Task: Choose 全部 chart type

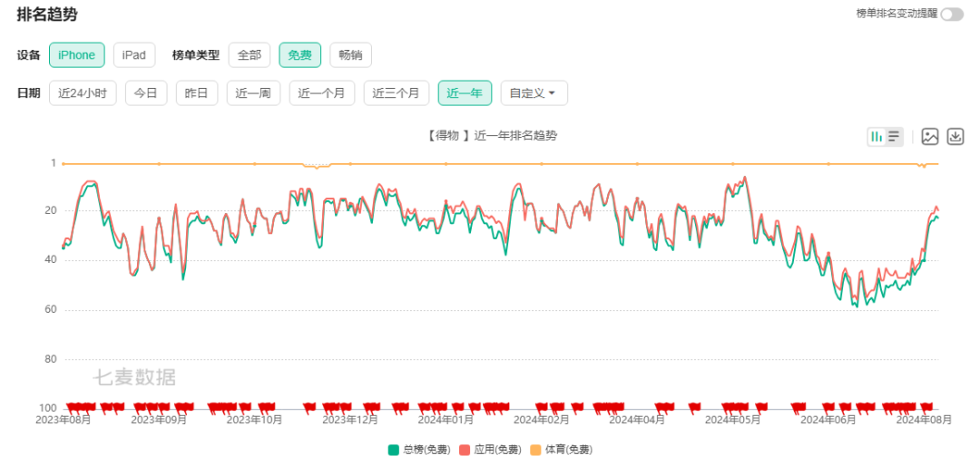Action: (250, 55)
